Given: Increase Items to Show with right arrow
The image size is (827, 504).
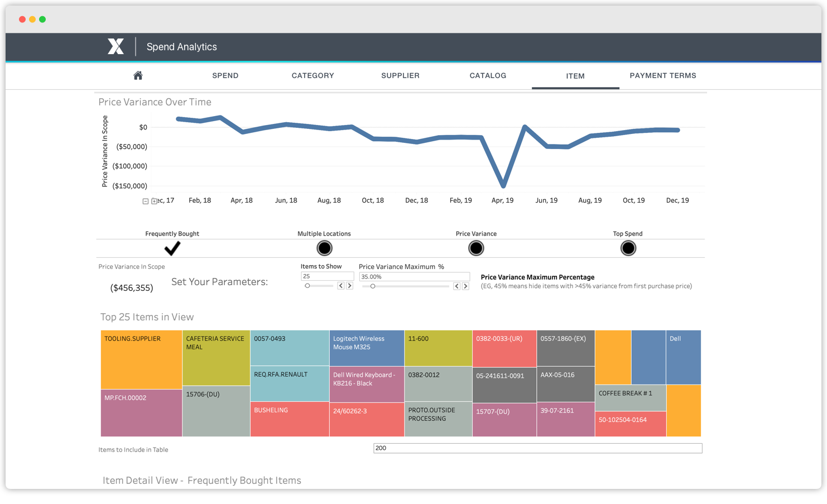Looking at the screenshot, I should point(350,286).
